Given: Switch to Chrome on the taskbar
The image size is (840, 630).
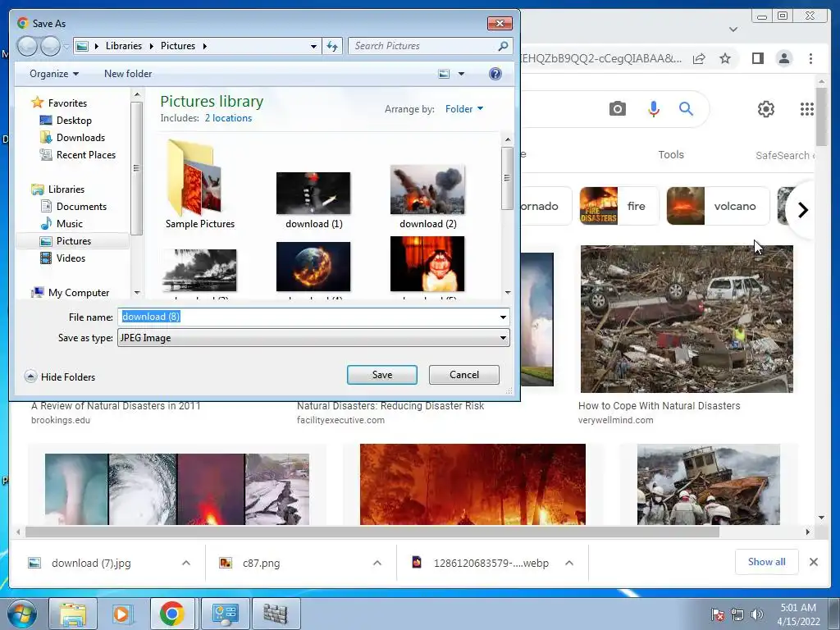Looking at the screenshot, I should [x=171, y=614].
